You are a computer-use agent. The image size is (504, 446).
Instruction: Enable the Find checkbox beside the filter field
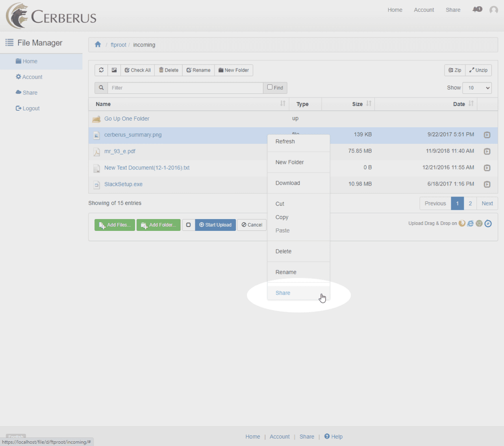coord(270,86)
